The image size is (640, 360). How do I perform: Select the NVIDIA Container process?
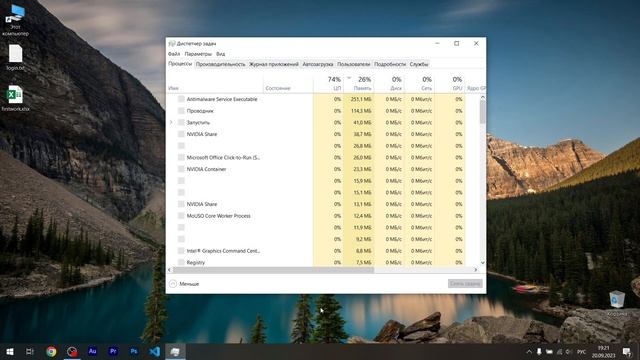[x=207, y=169]
